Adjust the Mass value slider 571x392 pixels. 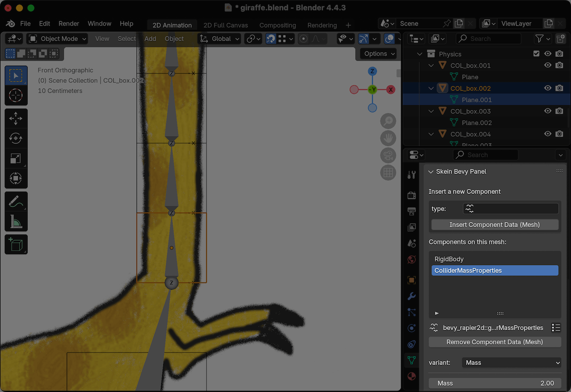coord(495,383)
